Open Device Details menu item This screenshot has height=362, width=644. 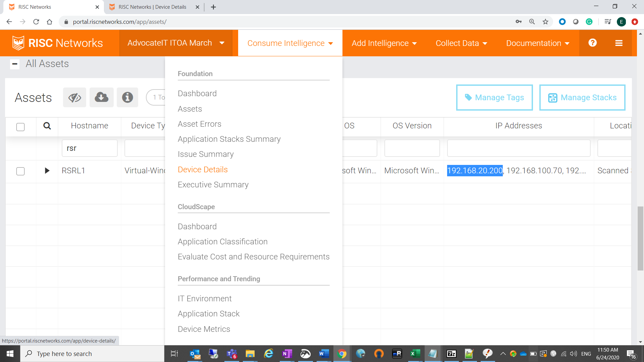pyautogui.click(x=203, y=170)
